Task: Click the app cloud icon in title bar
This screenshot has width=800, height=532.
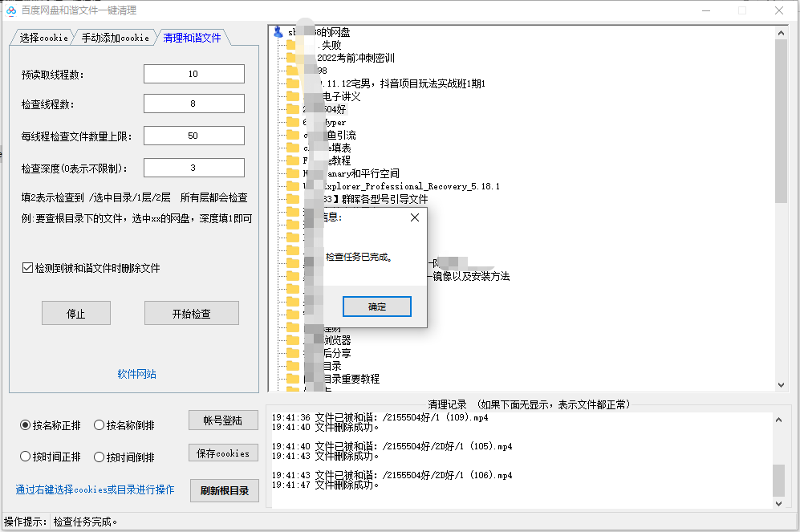Action: click(x=11, y=10)
